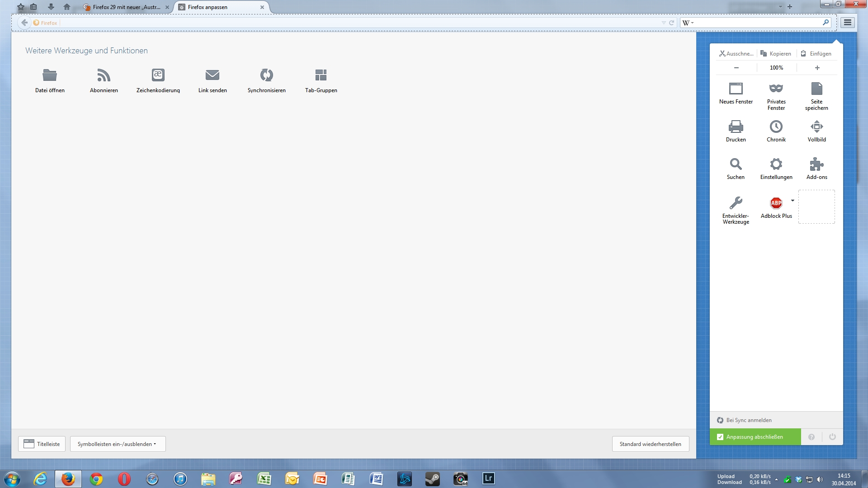Image resolution: width=868 pixels, height=488 pixels.
Task: Open search engine dropdown next to W
Action: 689,23
